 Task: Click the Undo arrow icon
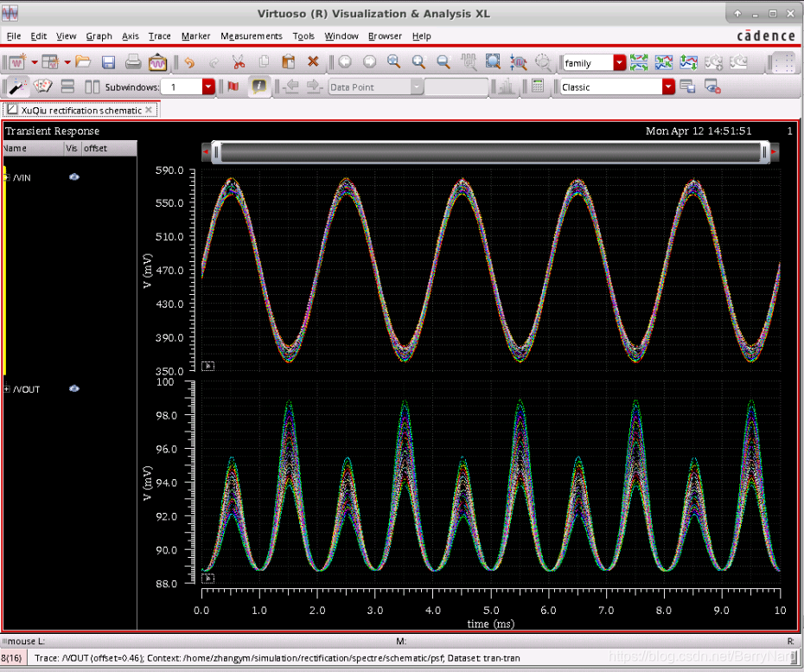pyautogui.click(x=189, y=62)
